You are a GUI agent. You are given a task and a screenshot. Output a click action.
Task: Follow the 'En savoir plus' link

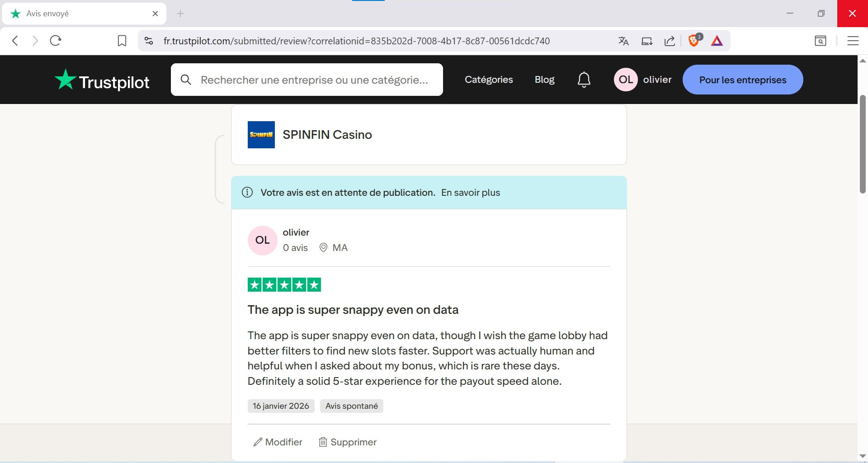(x=471, y=193)
